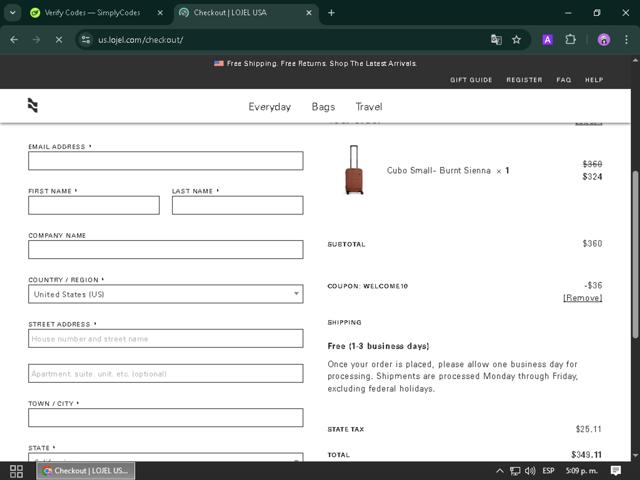Open the network icon in system tray
Viewport: 640px width, 480px height.
tap(515, 471)
